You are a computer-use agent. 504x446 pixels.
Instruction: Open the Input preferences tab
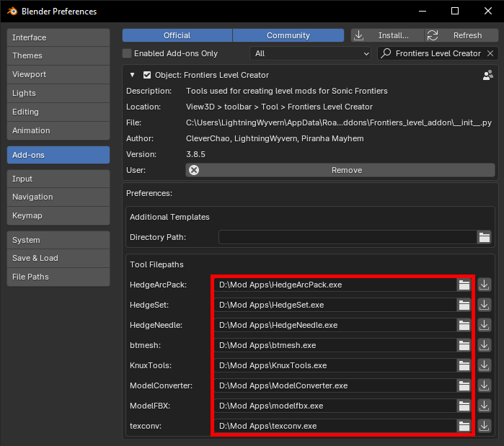(58, 179)
